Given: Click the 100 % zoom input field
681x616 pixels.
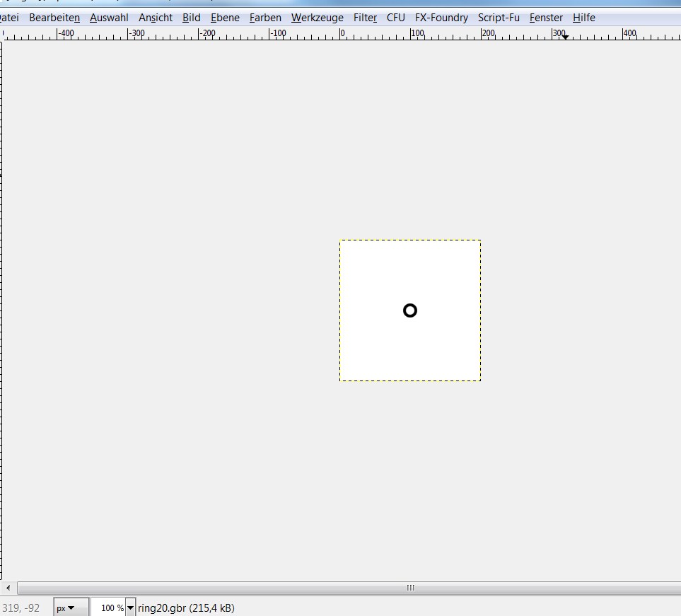Looking at the screenshot, I should pyautogui.click(x=108, y=608).
